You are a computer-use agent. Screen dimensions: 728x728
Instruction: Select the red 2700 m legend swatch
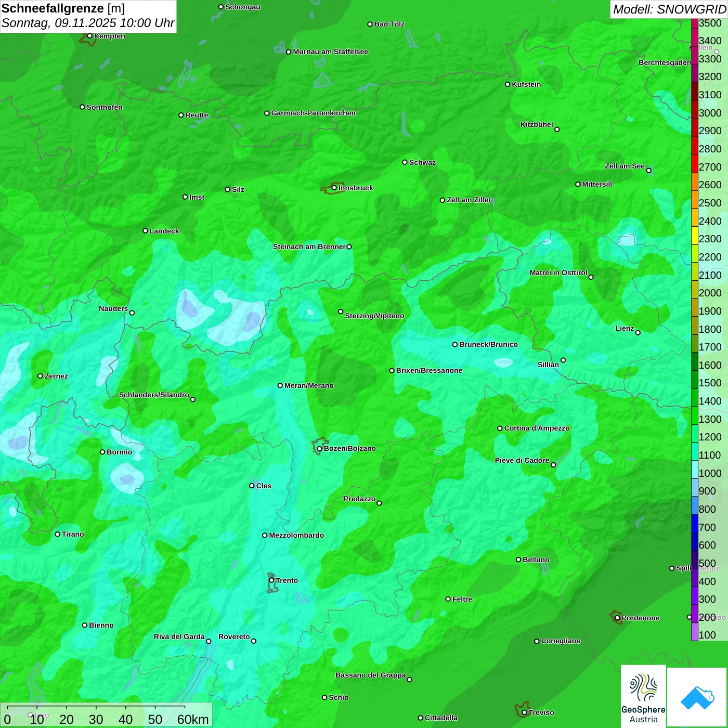coord(695,163)
